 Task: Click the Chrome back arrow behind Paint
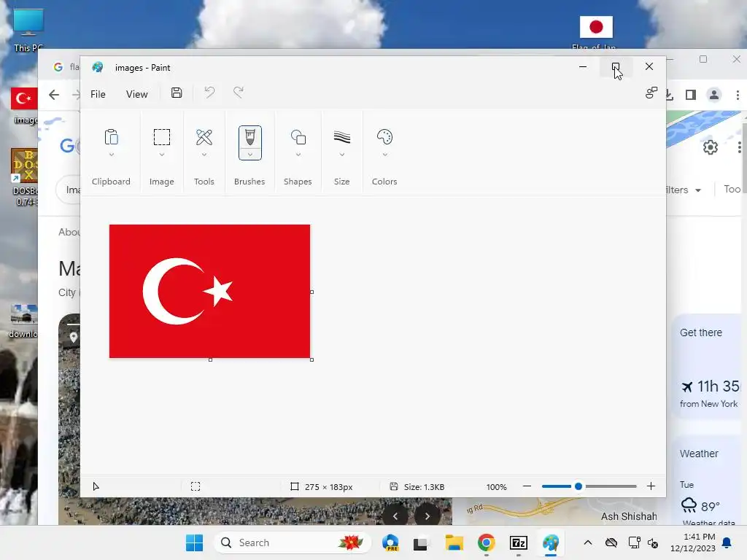point(54,95)
